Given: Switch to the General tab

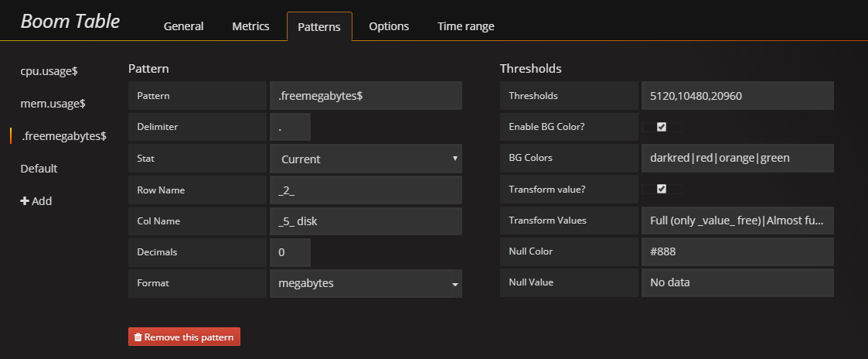Looking at the screenshot, I should 183,26.
